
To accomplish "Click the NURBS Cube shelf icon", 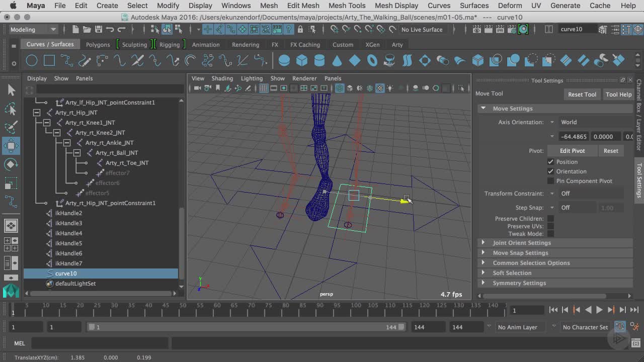I will point(302,61).
